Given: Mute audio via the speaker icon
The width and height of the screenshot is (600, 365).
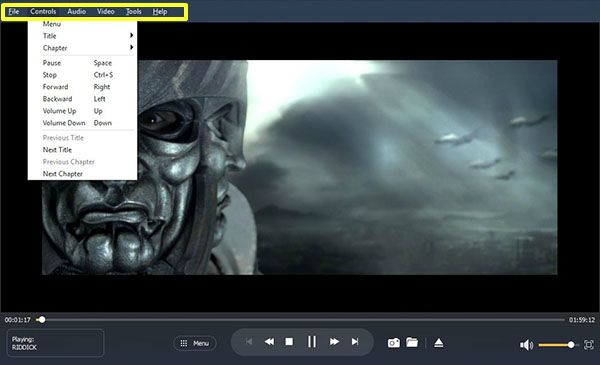Looking at the screenshot, I should 526,345.
